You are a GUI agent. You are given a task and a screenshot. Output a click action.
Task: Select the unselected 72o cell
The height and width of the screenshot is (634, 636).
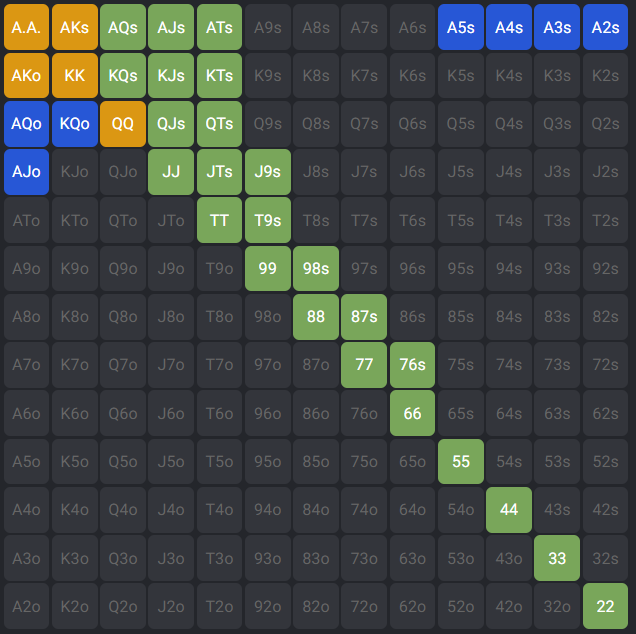364,606
